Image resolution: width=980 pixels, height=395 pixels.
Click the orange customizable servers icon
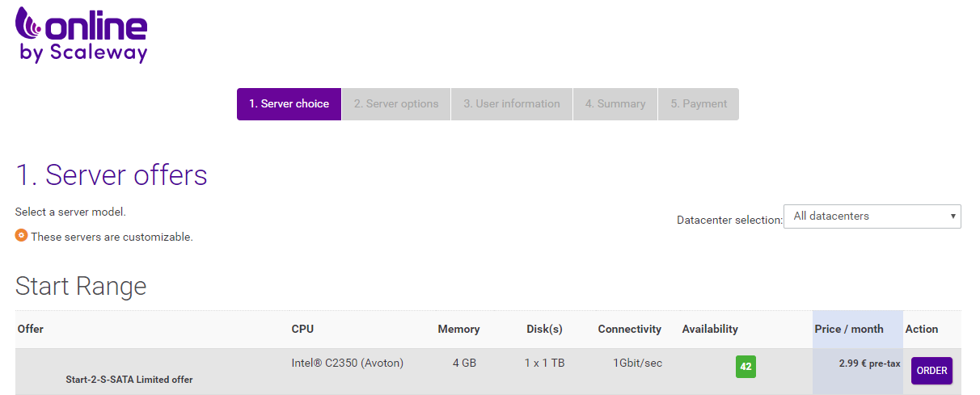click(x=22, y=236)
